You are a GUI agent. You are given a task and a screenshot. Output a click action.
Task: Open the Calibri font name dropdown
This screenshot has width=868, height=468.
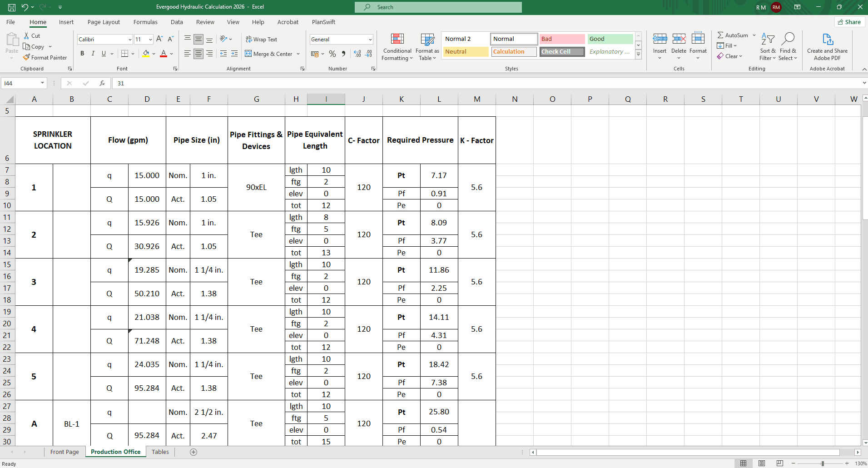click(x=130, y=40)
